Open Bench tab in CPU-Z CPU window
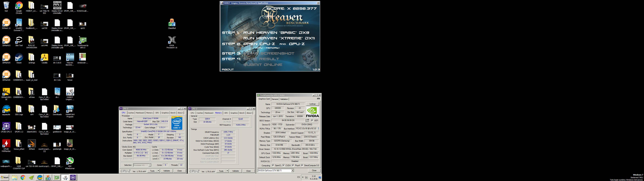Viewport: 644px width, 181px height. [173, 113]
